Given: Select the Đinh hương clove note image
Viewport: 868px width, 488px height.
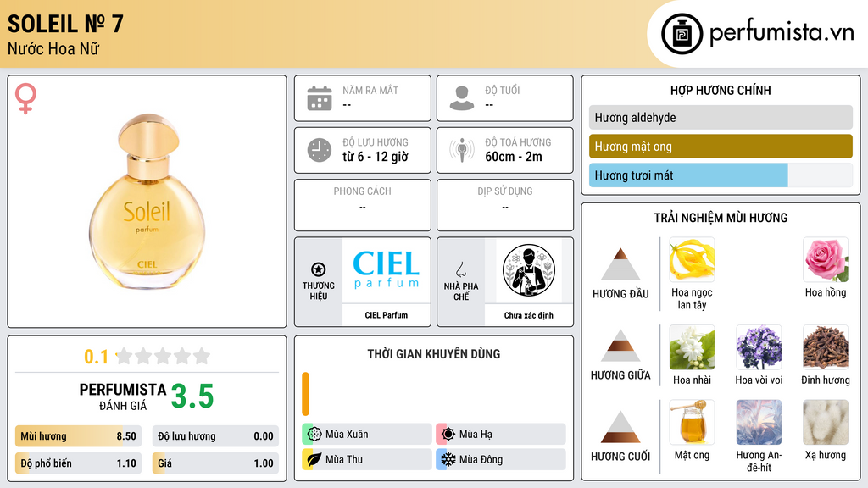Looking at the screenshot, I should point(826,347).
